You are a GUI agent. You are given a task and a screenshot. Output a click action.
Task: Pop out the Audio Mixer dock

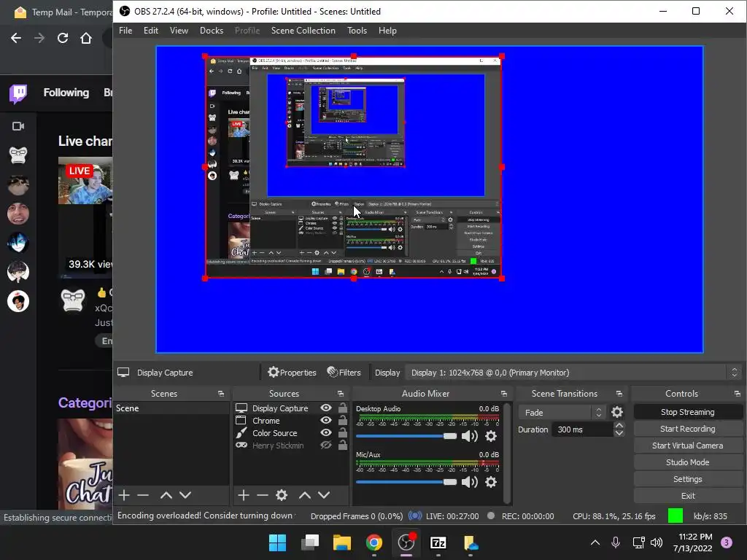504,394
